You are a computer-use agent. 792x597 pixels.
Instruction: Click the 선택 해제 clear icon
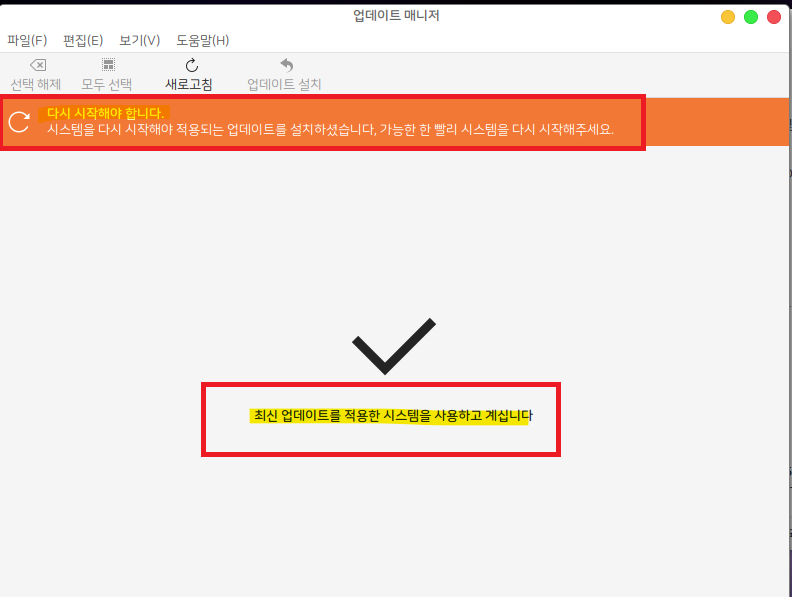pyautogui.click(x=38, y=65)
